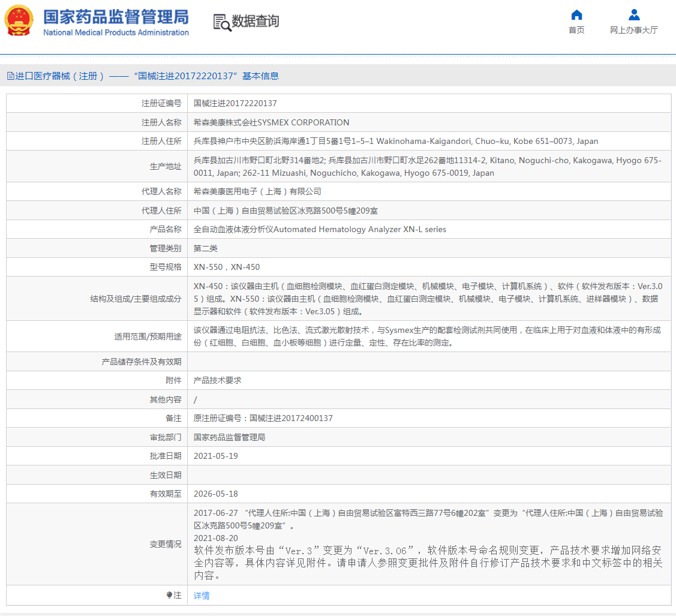Select 希森美康株式会社SYSMEX CORPORATION cell
The width and height of the screenshot is (676, 616).
(271, 122)
